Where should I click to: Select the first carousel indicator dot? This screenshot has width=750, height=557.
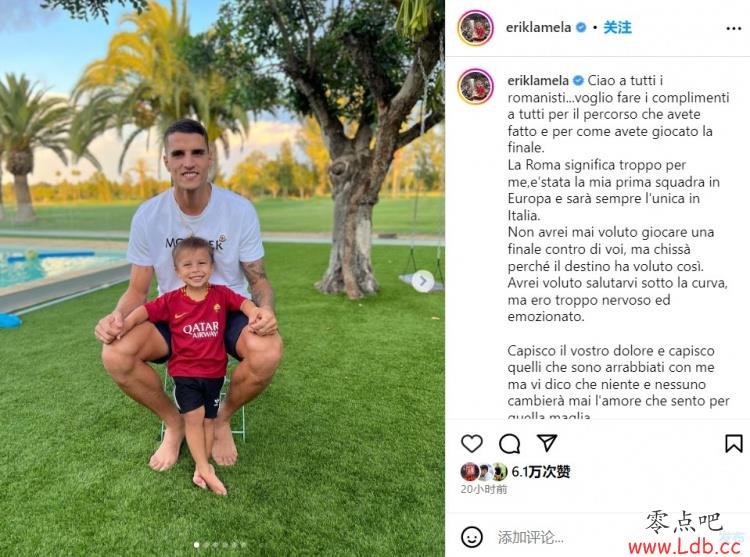pyautogui.click(x=197, y=545)
